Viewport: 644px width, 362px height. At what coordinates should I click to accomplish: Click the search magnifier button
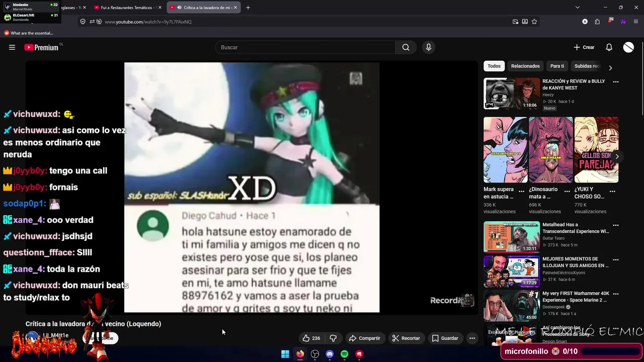(406, 47)
